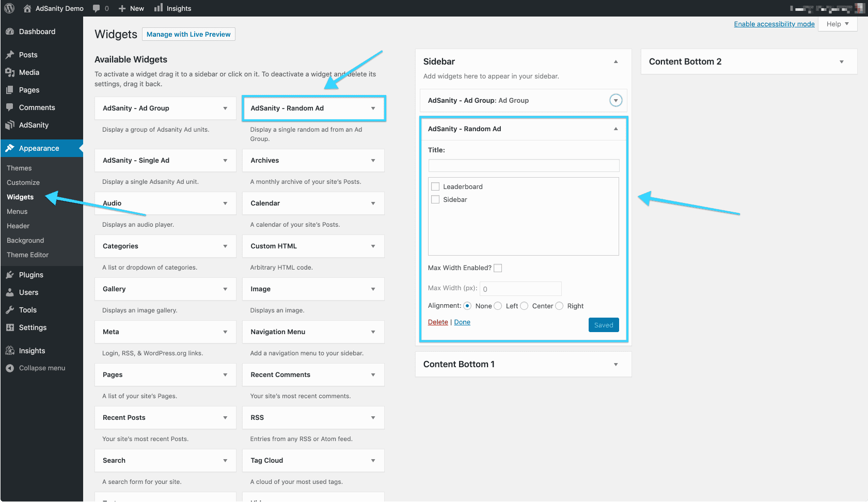868x502 pixels.
Task: Select None alignment radio button
Action: click(467, 306)
